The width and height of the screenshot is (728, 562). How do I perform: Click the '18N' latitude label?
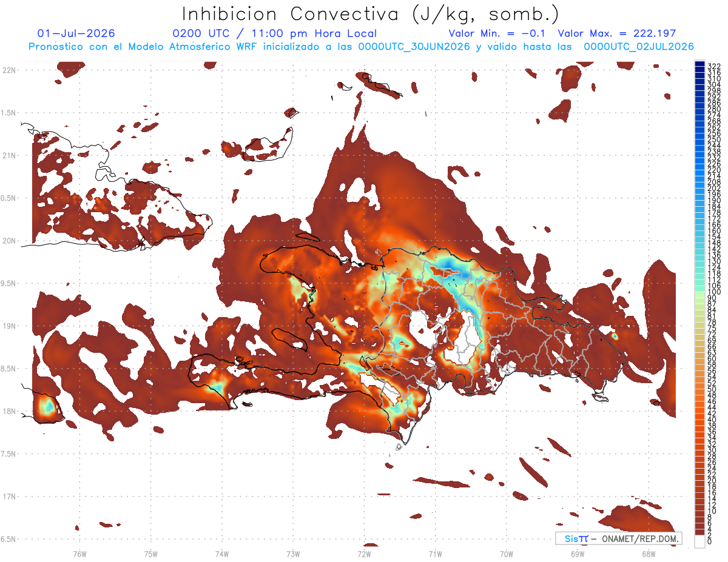(x=10, y=412)
